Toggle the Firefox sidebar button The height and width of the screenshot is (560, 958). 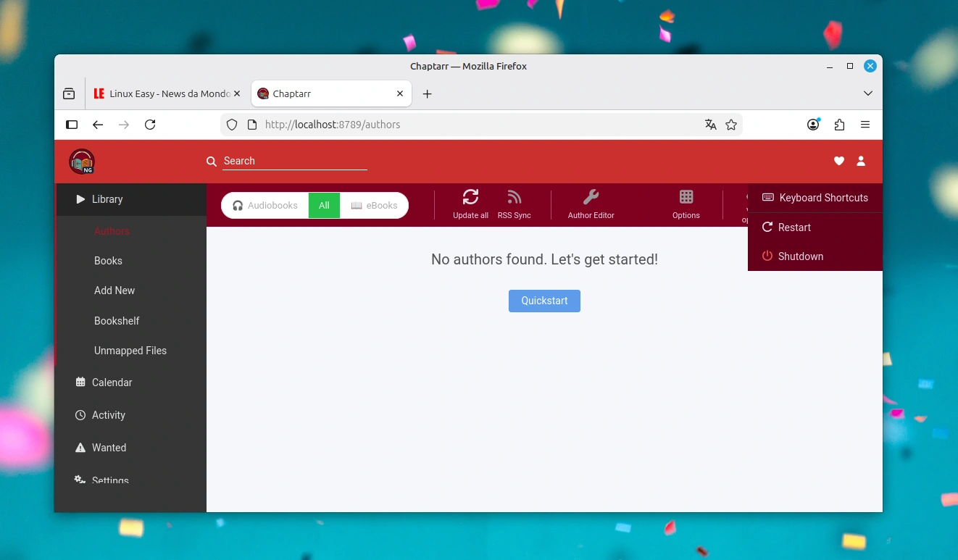coord(72,125)
